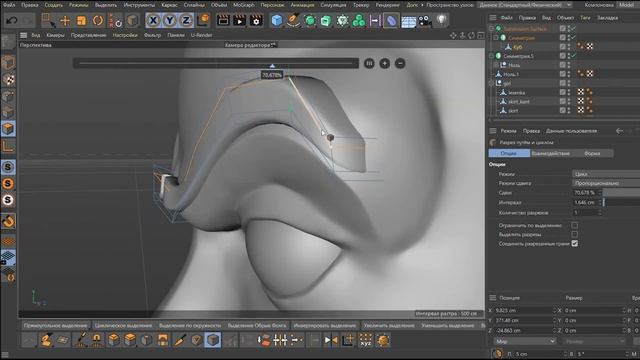Click the back arrow in the Attribute Manager
Screen dimensions: 640x360
tap(619, 131)
